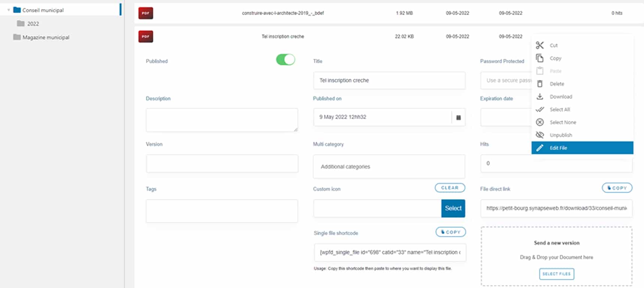The width and height of the screenshot is (644, 288).
Task: Click the 2022 folder icon
Action: click(21, 24)
